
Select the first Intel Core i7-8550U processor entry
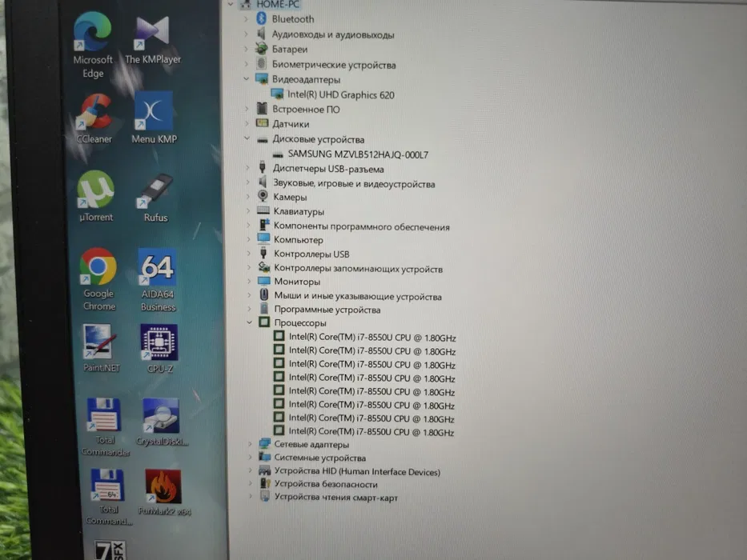coord(365,337)
